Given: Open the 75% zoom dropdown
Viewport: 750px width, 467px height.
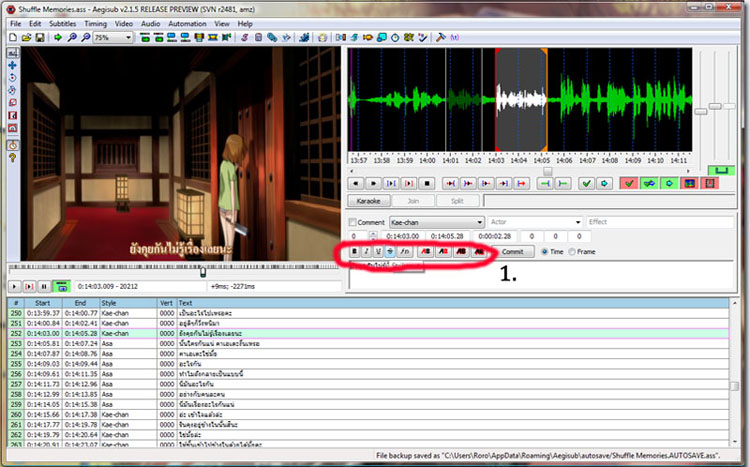Looking at the screenshot, I should coord(113,37).
